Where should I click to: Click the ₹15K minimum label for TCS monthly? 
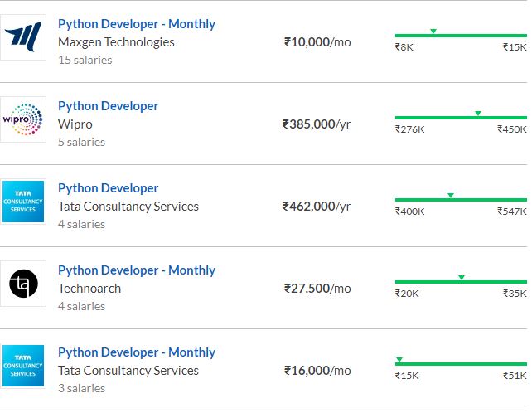click(407, 376)
